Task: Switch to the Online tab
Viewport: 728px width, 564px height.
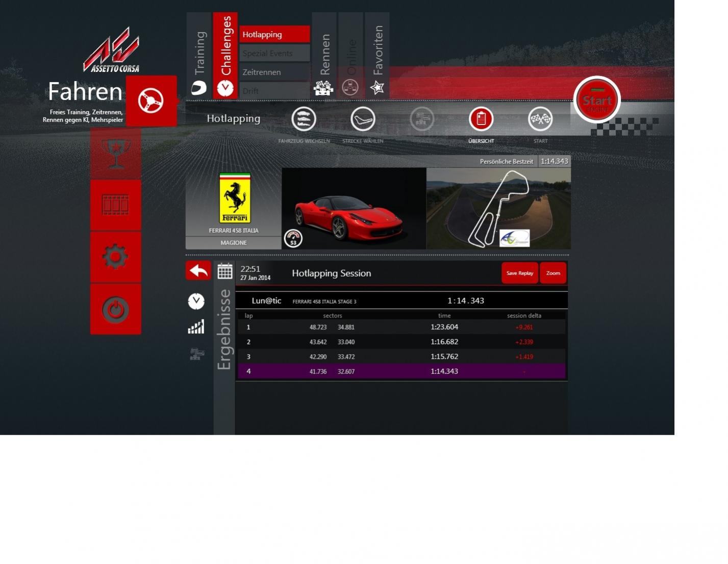Action: point(350,55)
